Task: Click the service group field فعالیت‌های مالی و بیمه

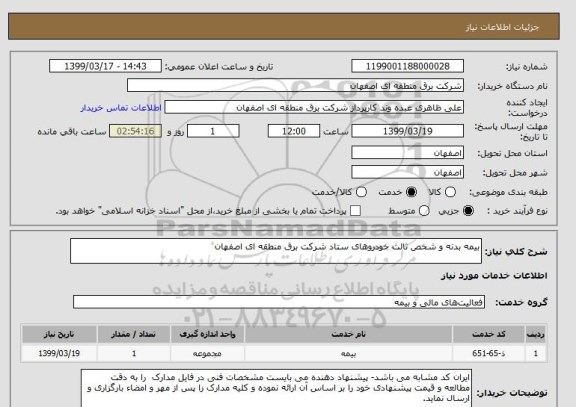Action: (279, 302)
